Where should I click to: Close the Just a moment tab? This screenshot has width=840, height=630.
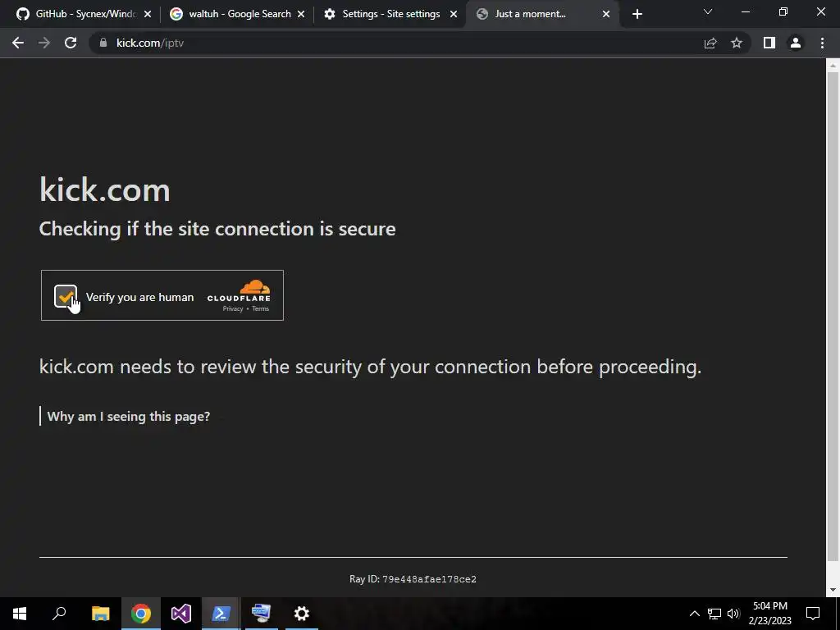tap(606, 14)
